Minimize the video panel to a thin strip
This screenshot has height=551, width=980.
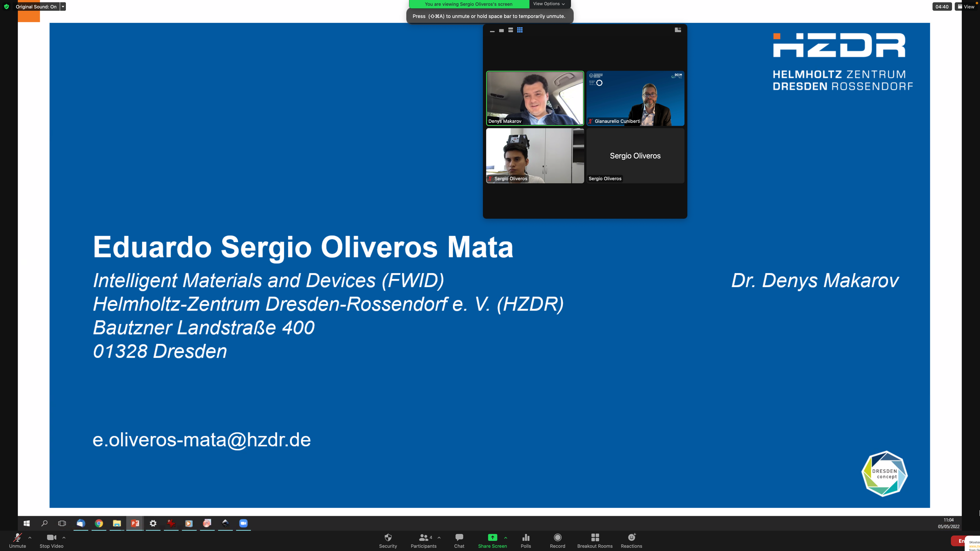(492, 31)
